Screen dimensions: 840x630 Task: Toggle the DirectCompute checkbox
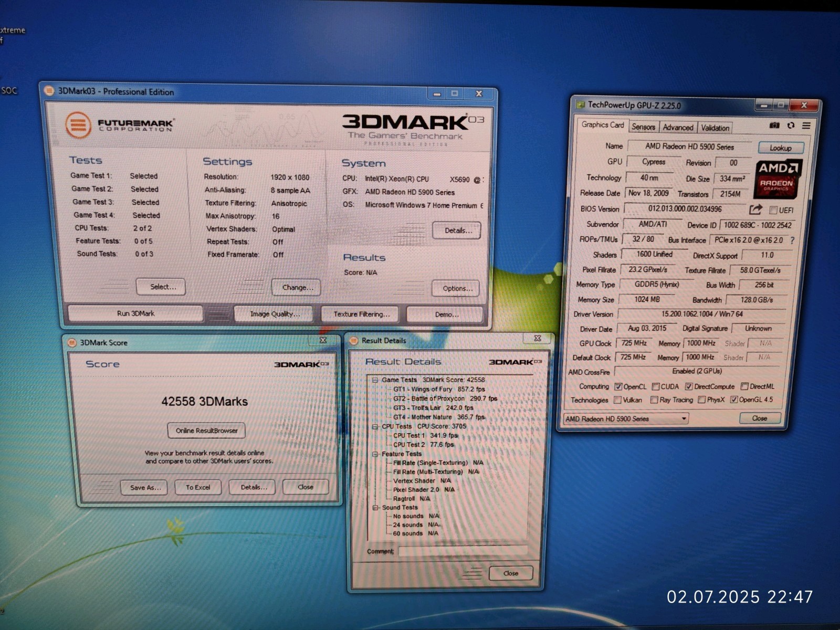tap(689, 386)
